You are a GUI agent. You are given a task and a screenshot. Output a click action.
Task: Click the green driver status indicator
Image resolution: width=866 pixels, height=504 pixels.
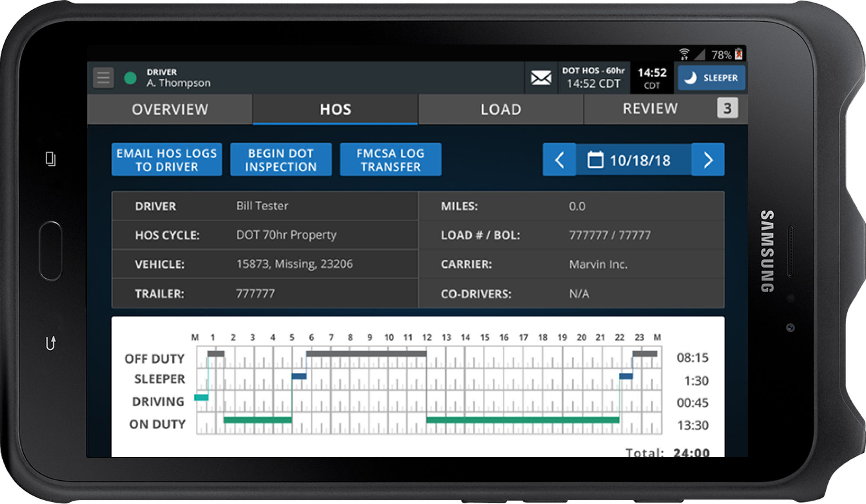point(130,78)
